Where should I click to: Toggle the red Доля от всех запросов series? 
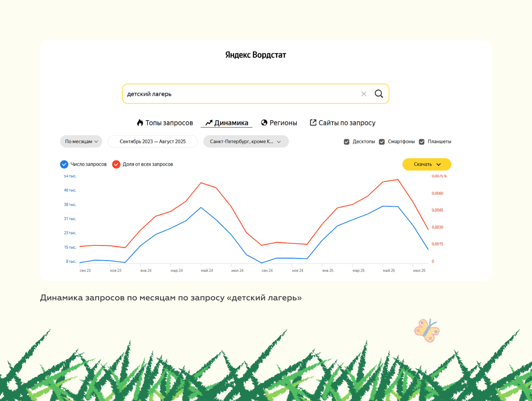point(116,164)
